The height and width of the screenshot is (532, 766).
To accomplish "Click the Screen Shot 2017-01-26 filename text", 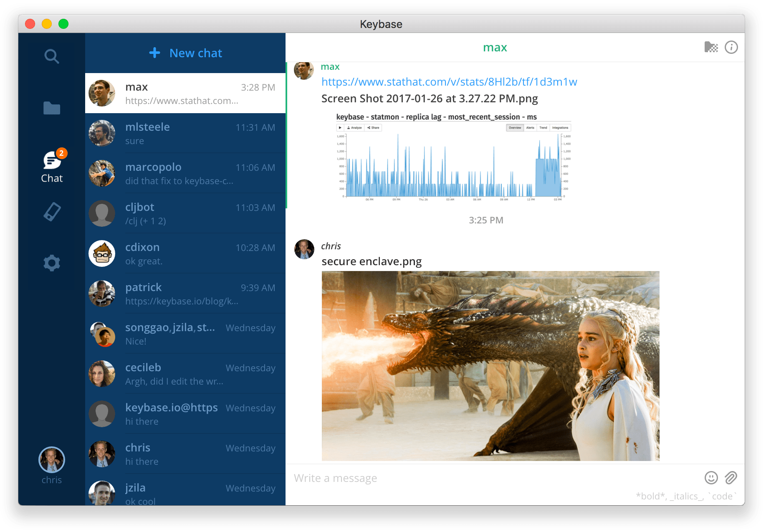I will pos(430,99).
